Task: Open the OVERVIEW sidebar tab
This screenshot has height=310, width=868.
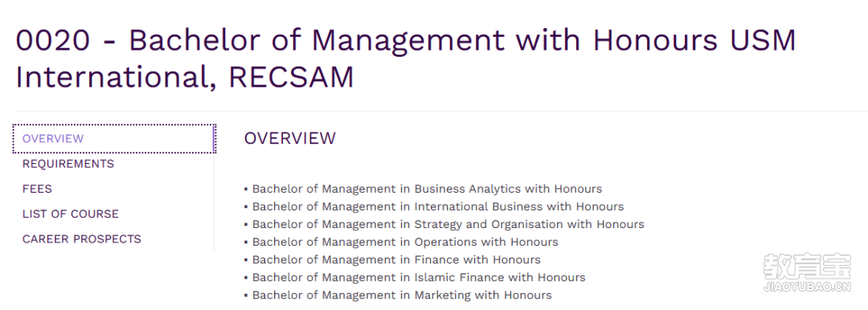Action: coord(113,138)
